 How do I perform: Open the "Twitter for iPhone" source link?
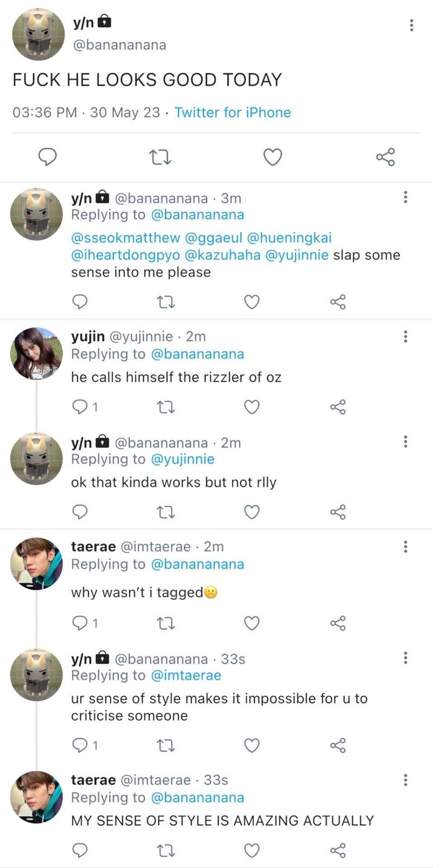[x=233, y=113]
